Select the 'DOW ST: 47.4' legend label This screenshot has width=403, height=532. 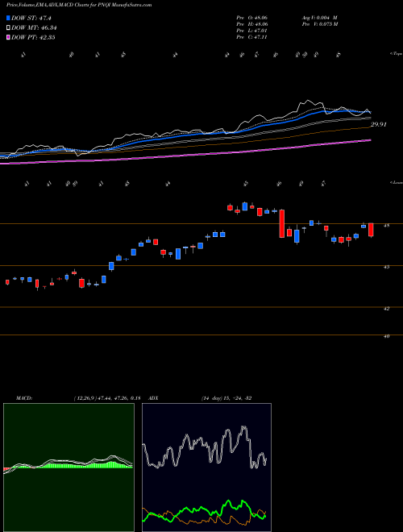click(x=31, y=18)
